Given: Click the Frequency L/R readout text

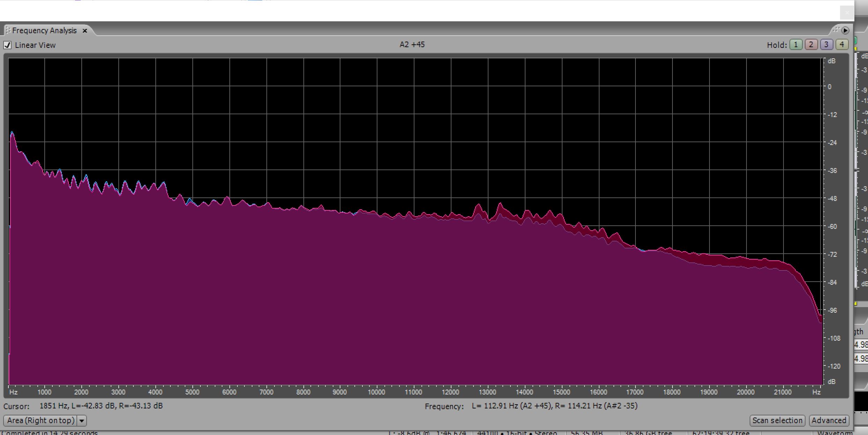Looking at the screenshot, I should tap(554, 406).
